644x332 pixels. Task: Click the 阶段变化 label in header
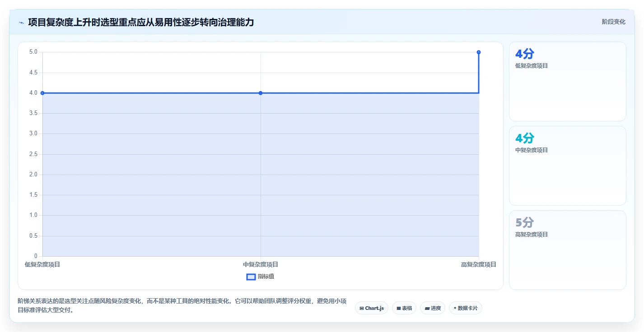pyautogui.click(x=614, y=22)
